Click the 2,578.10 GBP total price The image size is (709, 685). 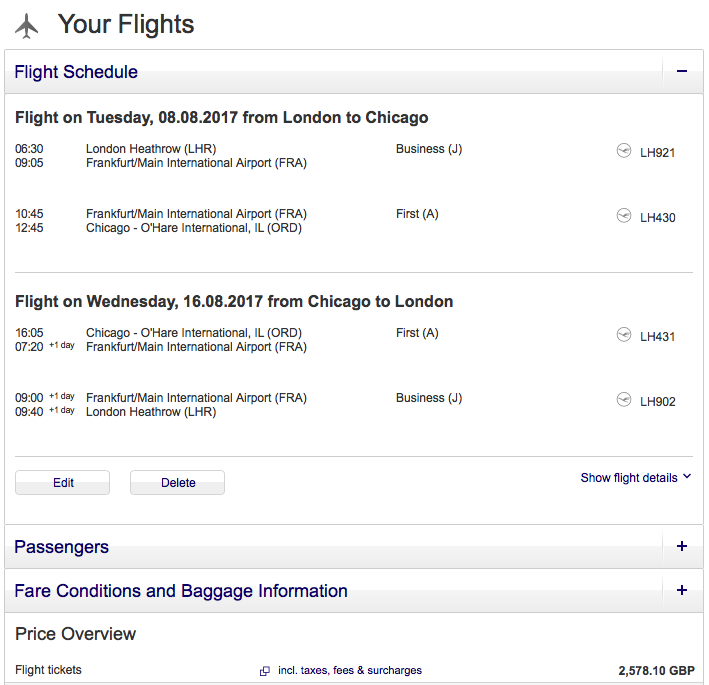(656, 671)
